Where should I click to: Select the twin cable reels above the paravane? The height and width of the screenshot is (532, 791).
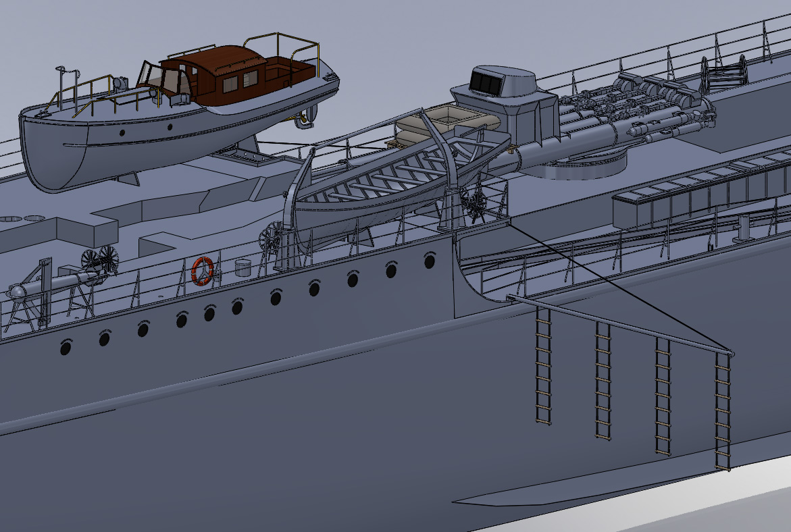[x=100, y=260]
